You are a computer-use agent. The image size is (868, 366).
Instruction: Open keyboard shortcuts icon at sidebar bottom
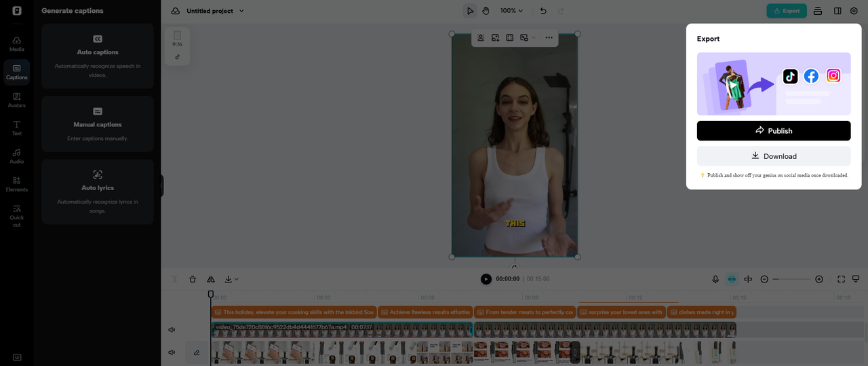point(16,357)
